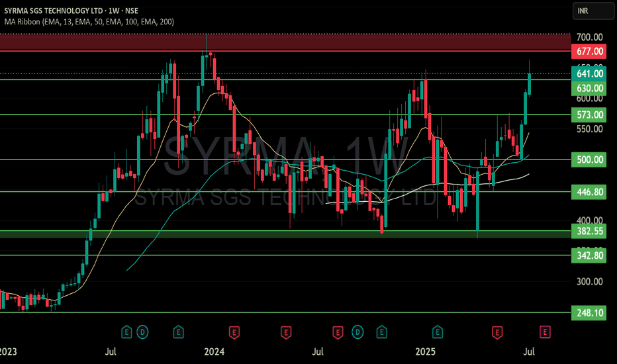Click the 2025 label on time axis
Screen dimensions: 617x364
point(426,351)
